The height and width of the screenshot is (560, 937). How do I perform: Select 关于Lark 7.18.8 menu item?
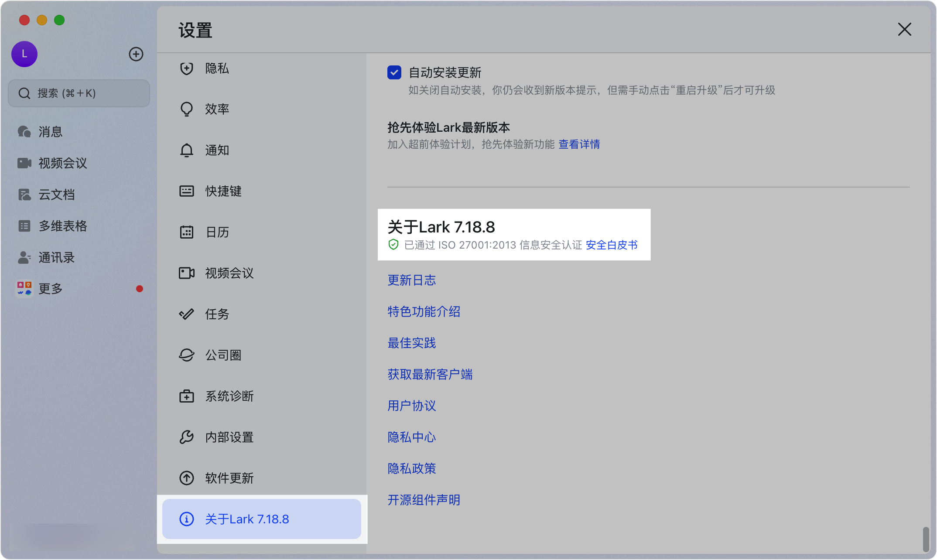click(x=262, y=519)
